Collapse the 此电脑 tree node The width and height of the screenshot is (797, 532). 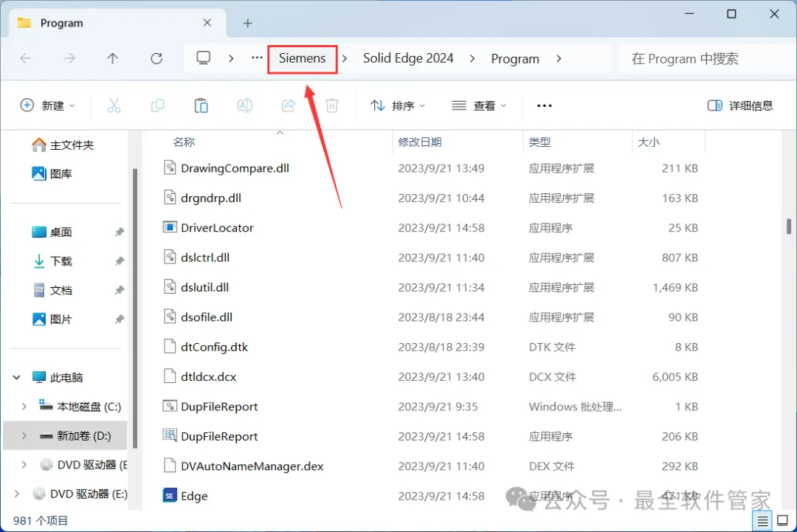pos(17,378)
